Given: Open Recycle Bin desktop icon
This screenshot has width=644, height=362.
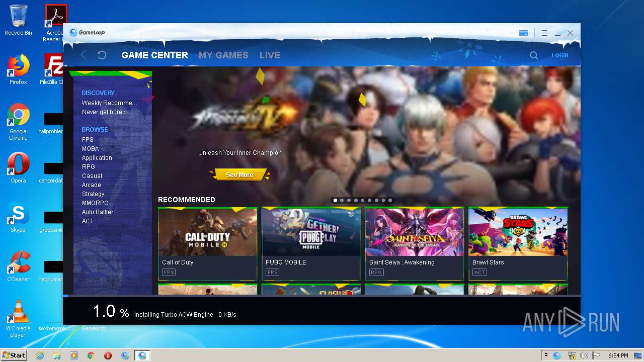Looking at the screenshot, I should coord(18,20).
